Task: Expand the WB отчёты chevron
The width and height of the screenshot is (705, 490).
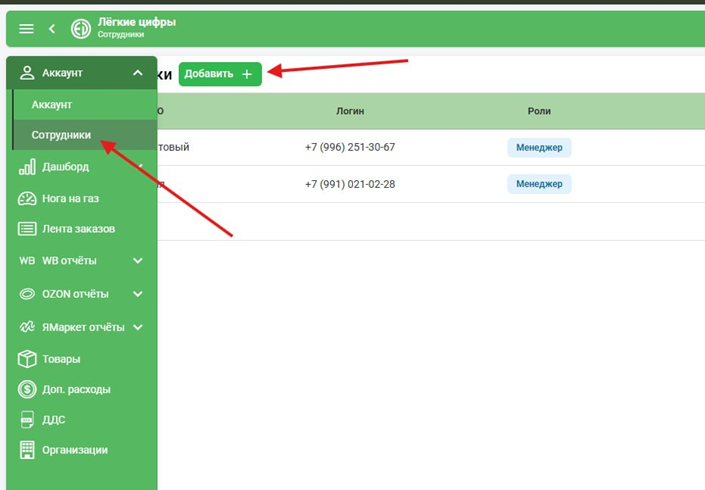Action: (138, 261)
